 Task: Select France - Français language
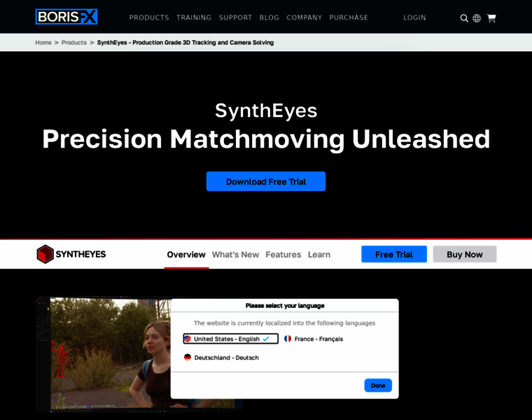[314, 339]
